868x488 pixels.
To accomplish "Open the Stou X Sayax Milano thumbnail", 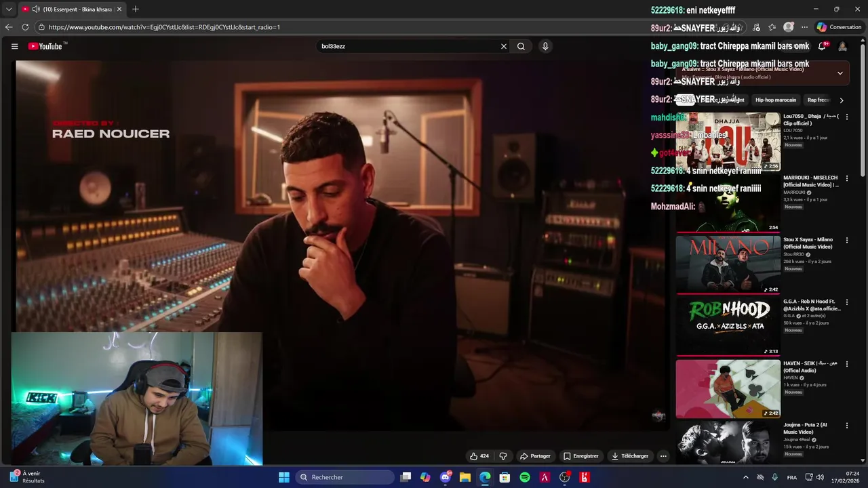I will 728,264.
